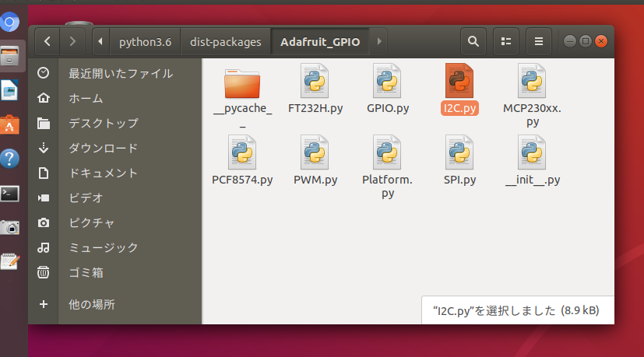644x357 pixels.
Task: Open the hamburger menu button
Action: coord(538,41)
